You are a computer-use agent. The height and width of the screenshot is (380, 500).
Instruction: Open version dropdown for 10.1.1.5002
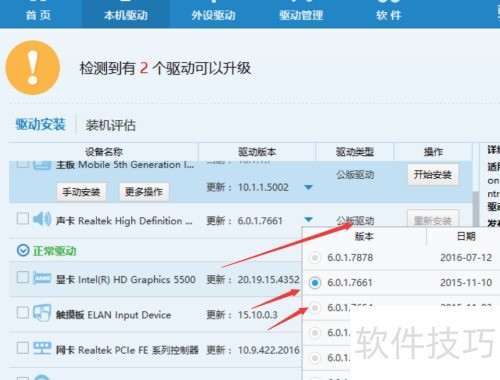coord(309,187)
